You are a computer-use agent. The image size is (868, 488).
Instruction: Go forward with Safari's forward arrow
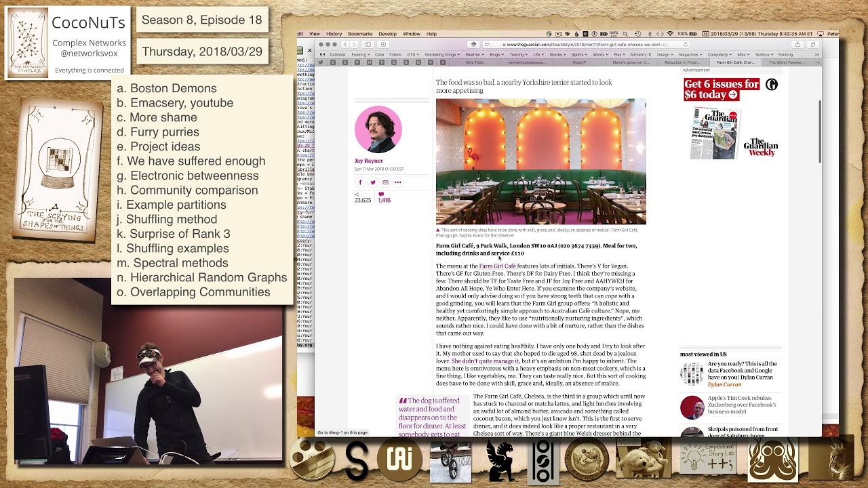point(354,45)
